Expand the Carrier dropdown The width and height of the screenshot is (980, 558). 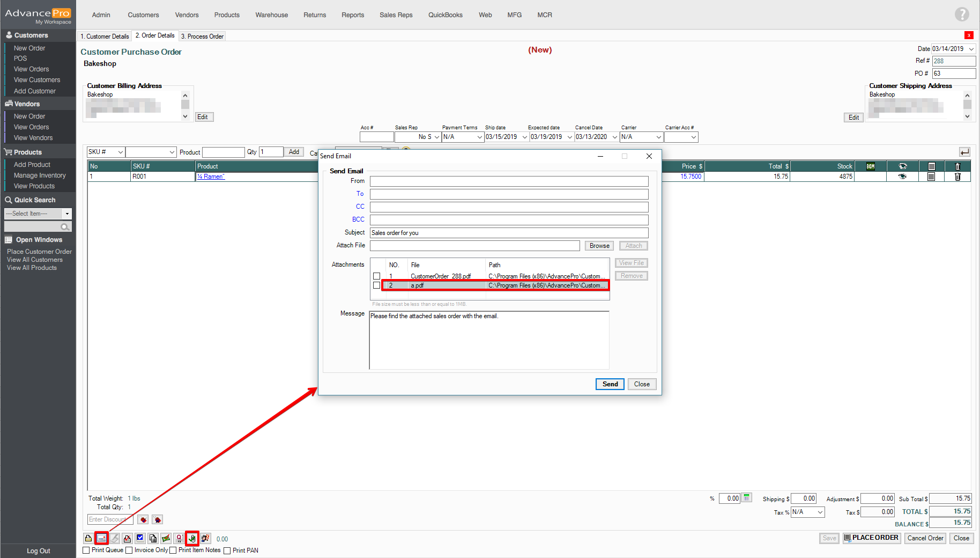click(658, 137)
